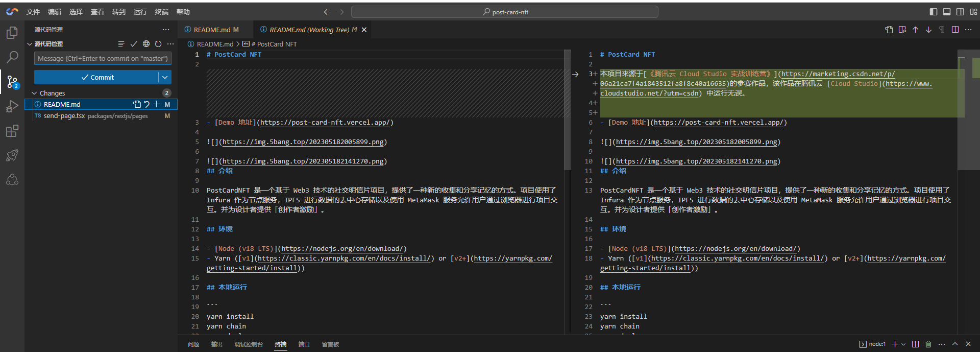This screenshot has height=352, width=980.
Task: Go back with the left arrow
Action: (x=327, y=12)
